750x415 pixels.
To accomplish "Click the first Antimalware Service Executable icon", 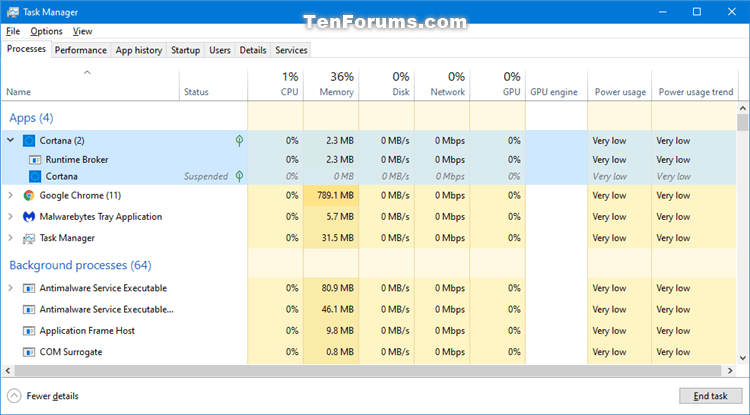I will click(x=29, y=288).
